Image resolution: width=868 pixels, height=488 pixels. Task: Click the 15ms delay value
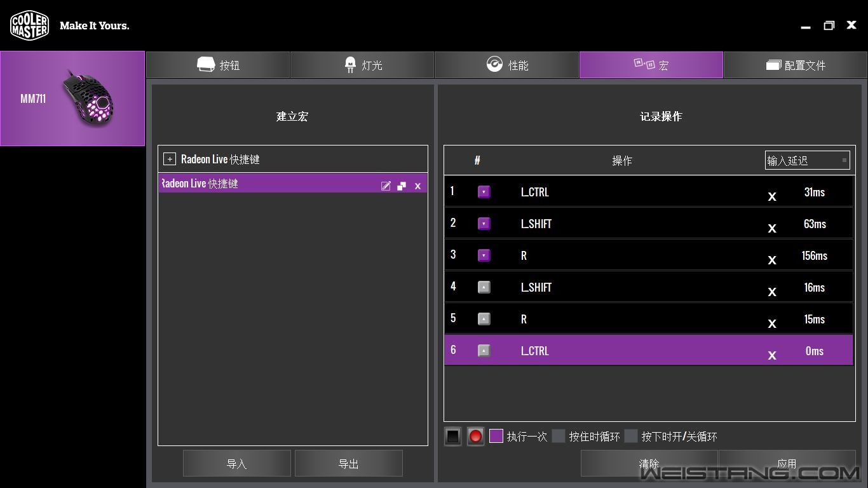click(814, 319)
